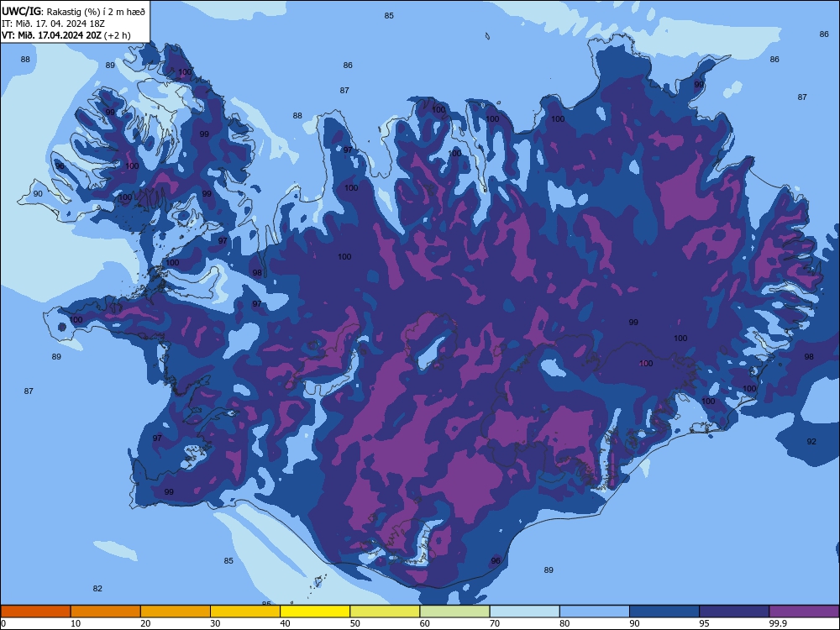Click the legend tick label '50'
The width and height of the screenshot is (840, 630).
[355, 623]
